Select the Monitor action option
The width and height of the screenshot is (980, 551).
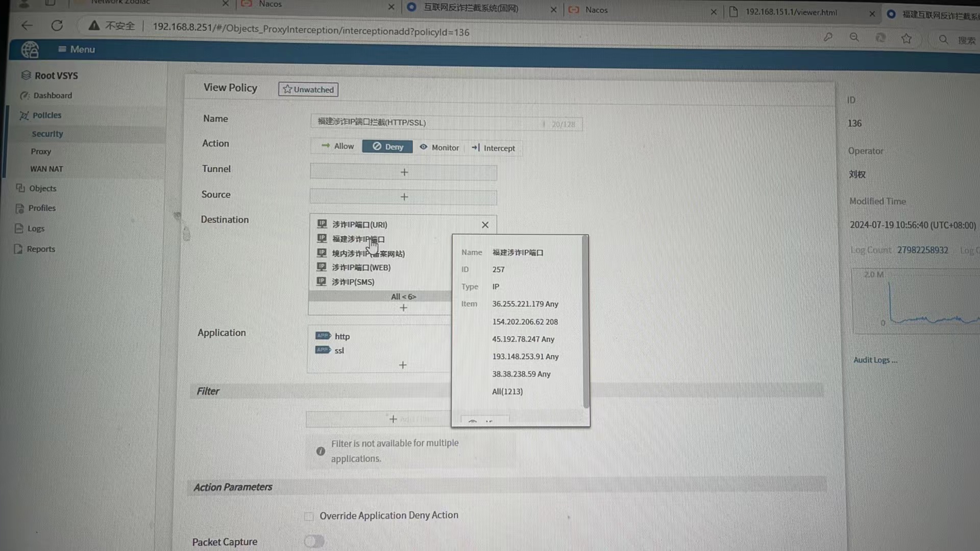(x=439, y=147)
